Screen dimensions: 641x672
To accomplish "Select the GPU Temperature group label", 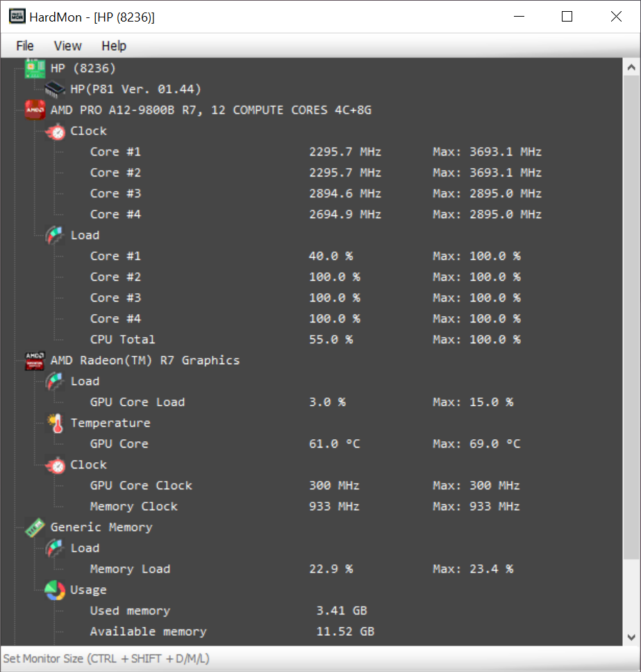I will pos(110,423).
